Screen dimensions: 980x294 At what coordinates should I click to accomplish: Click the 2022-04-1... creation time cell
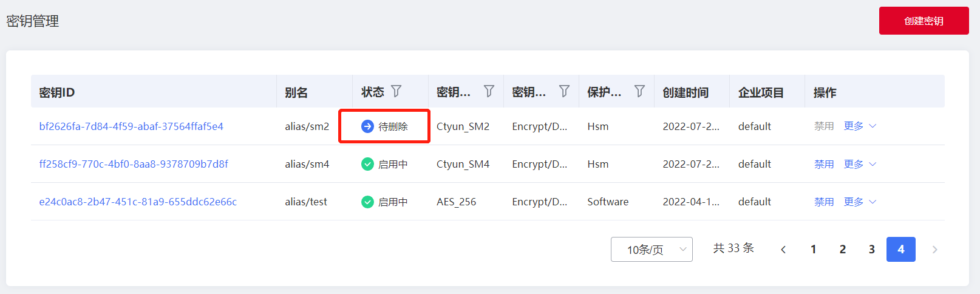point(691,202)
